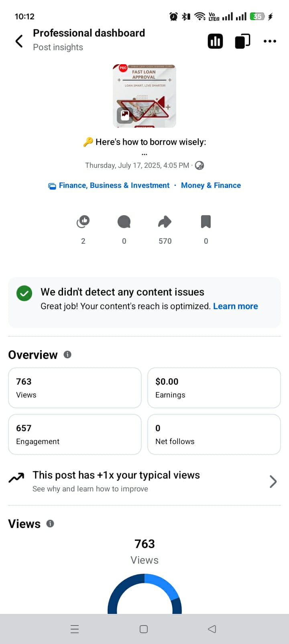Click the Learn more link
The image size is (289, 644).
click(x=235, y=306)
